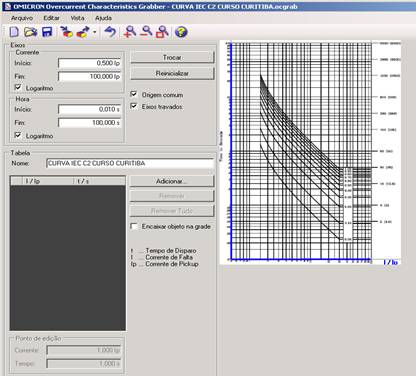
Task: Click the Adicionar button
Action: [x=172, y=181]
